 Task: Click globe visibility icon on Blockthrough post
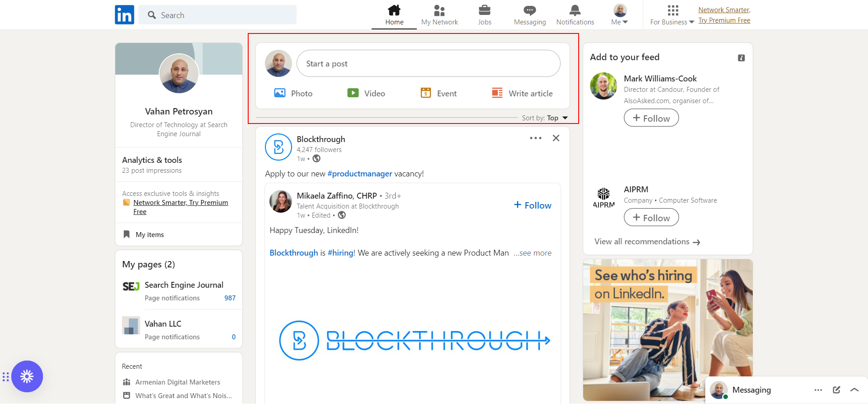(316, 159)
